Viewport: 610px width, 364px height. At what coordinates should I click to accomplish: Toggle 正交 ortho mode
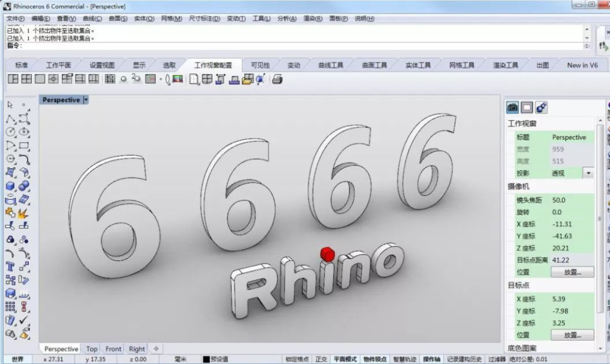pyautogui.click(x=321, y=359)
